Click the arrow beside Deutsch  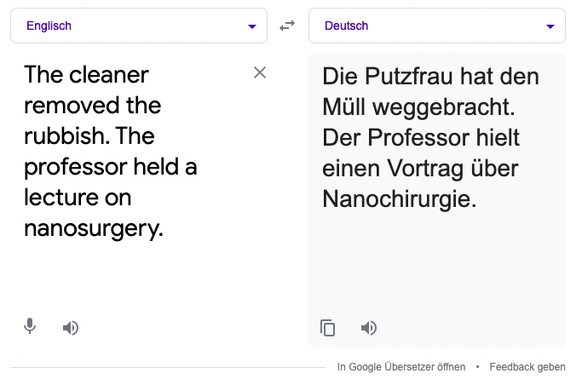(x=550, y=26)
